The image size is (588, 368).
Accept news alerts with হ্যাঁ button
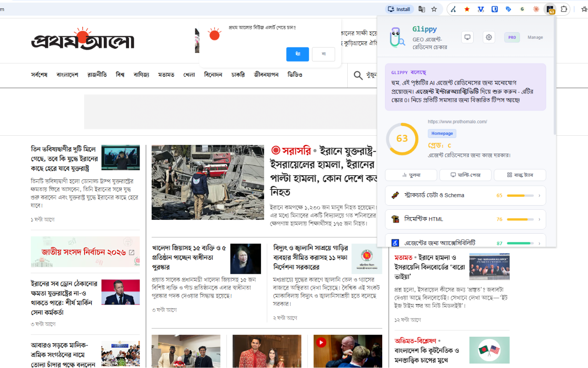(x=298, y=54)
